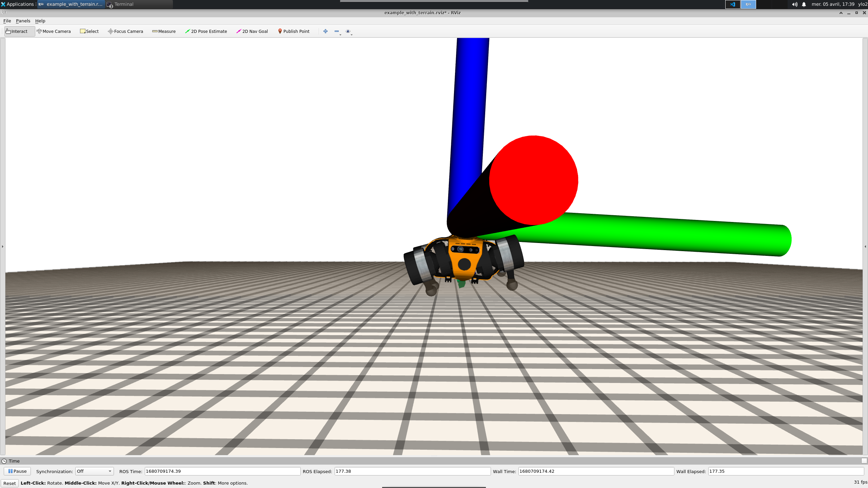This screenshot has width=868, height=488.
Task: Switch to the Select tool
Action: pos(89,31)
